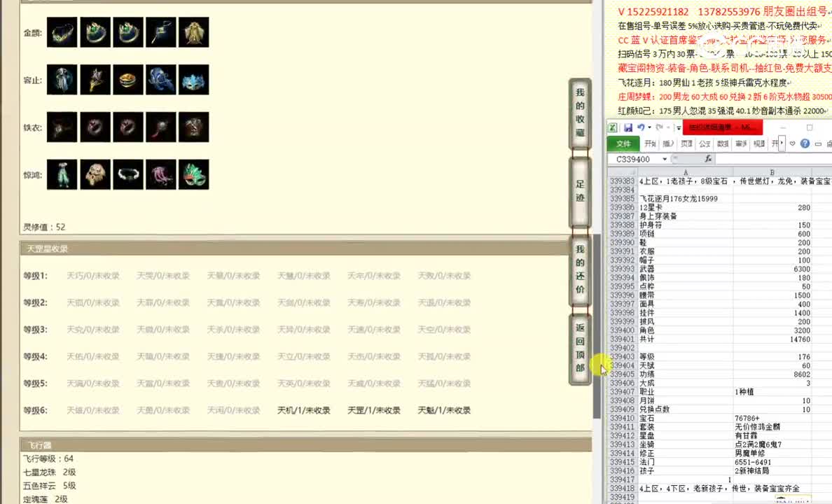Open the Undo dropdown arrow
Image resolution: width=832 pixels, height=504 pixels.
(649, 127)
